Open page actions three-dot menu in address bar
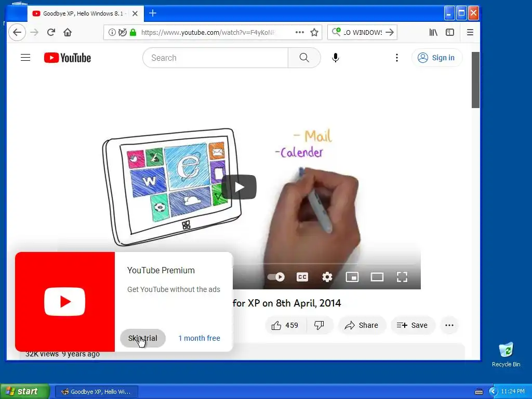Image resolution: width=532 pixels, height=399 pixels. (300, 32)
